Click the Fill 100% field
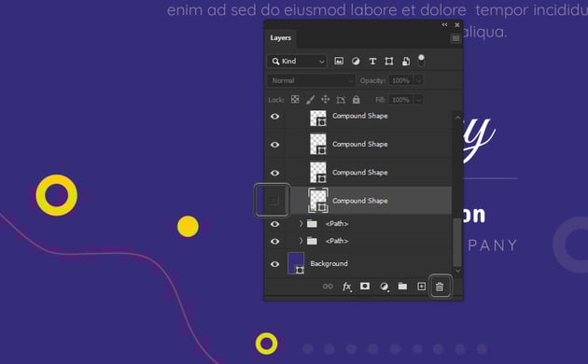 401,100
